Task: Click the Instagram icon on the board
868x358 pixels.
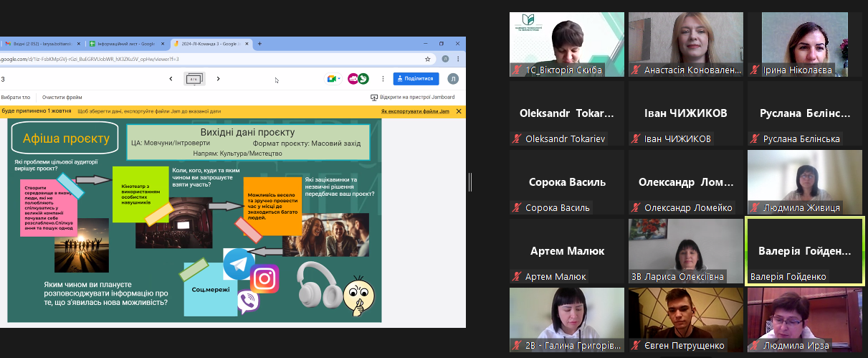Action: (x=264, y=278)
